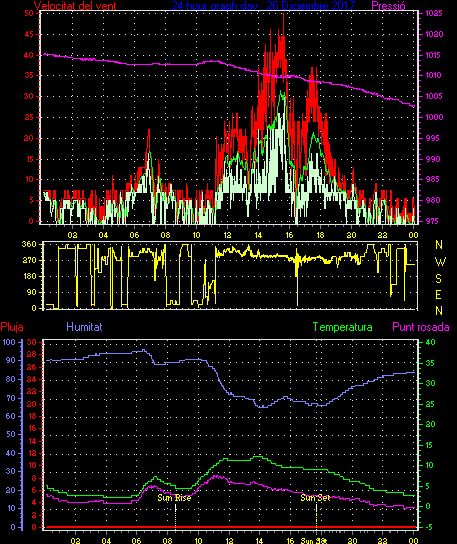This screenshot has height=544, width=457.
Task: Click hour label 14 under wind graph
Action: pos(259,235)
